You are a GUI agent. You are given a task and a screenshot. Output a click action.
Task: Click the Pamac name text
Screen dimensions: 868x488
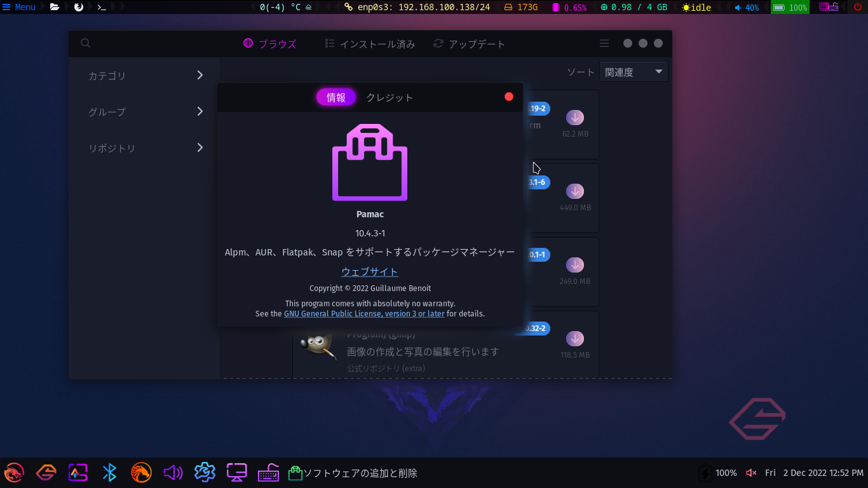click(370, 214)
